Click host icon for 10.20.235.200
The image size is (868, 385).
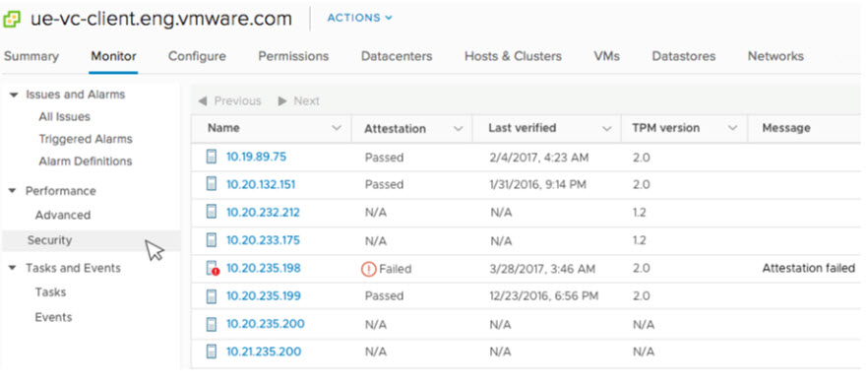[211, 324]
